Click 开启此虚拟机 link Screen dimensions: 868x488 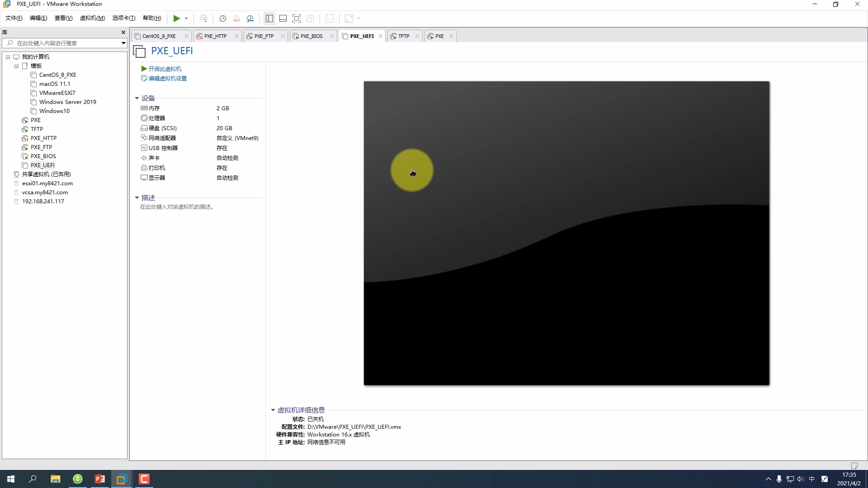pyautogui.click(x=165, y=69)
